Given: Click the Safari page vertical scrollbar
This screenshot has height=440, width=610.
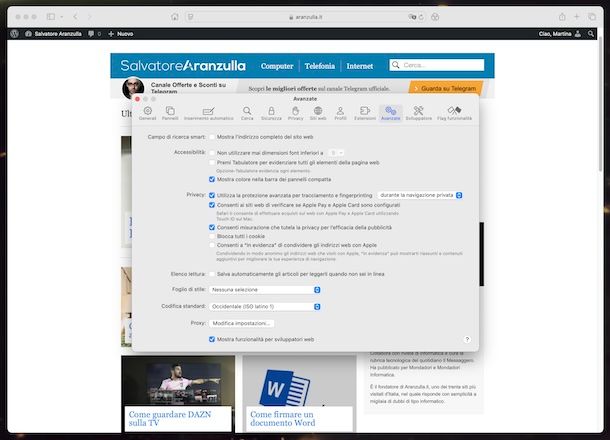Looking at the screenshot, I should point(600,105).
